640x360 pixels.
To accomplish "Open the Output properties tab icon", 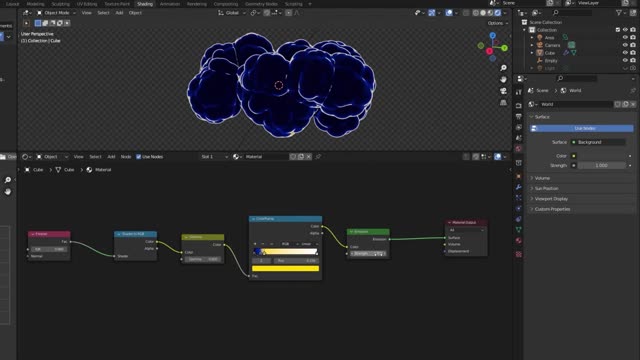I will 518,117.
